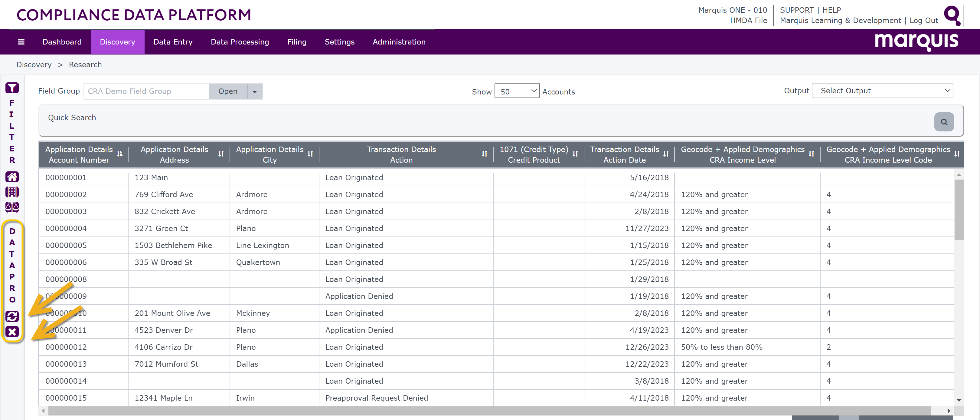Screen dimensions: 980x420
Task: Sort by Account Number column
Action: pyautogui.click(x=119, y=154)
